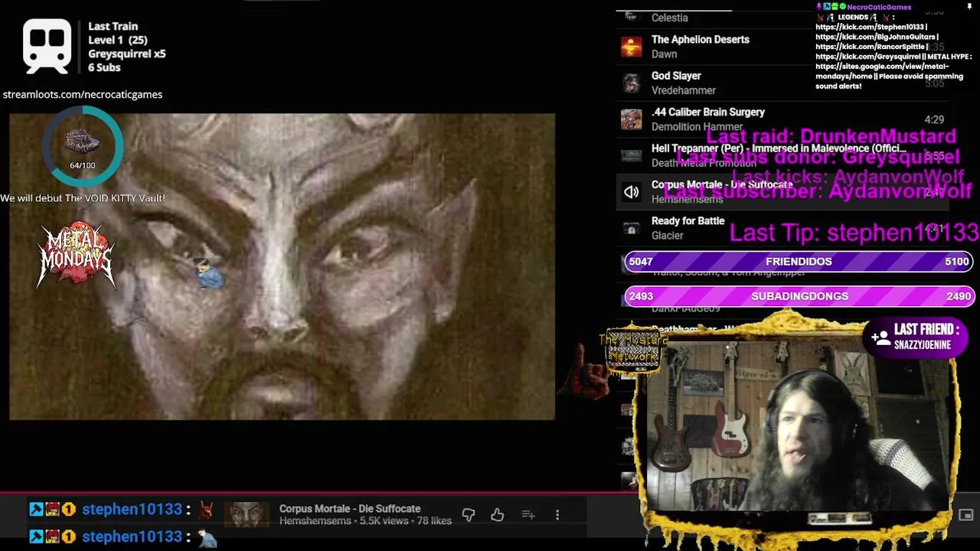The height and width of the screenshot is (551, 980).
Task: Click the SUBADINGDONGS progress bar
Action: coord(799,296)
